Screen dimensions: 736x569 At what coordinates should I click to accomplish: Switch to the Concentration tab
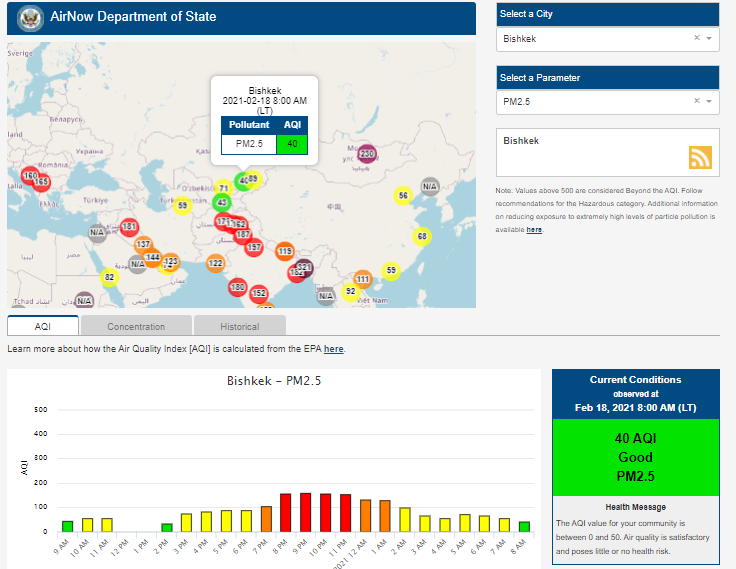[x=136, y=326]
